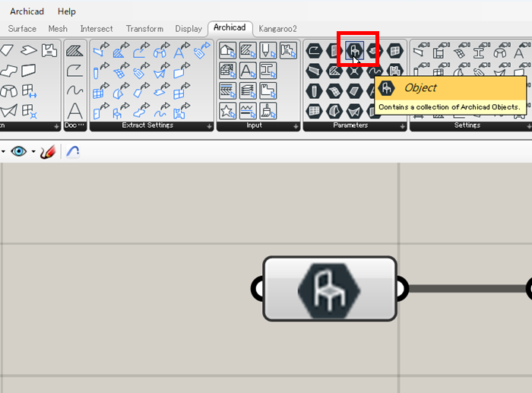Click the Pen input icon

point(268,51)
